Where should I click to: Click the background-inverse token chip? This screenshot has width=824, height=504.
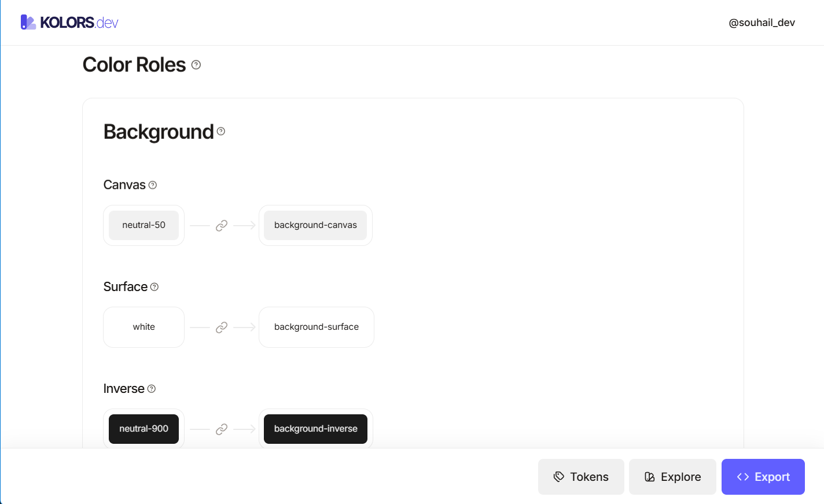[315, 429]
